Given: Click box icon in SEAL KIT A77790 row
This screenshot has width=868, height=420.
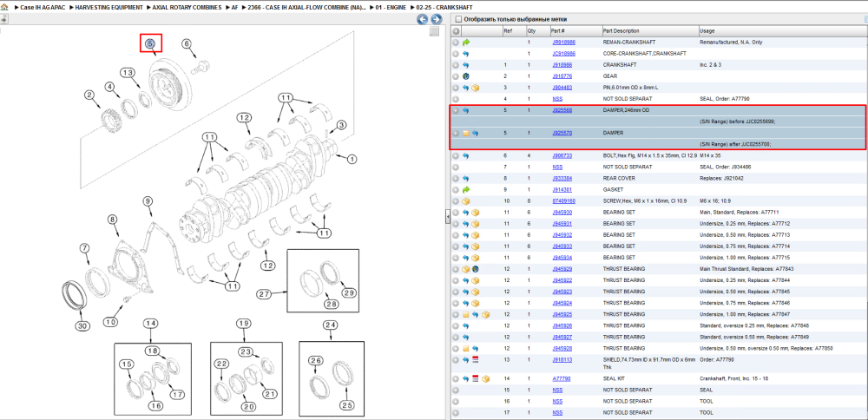Looking at the screenshot, I should pos(485,379).
